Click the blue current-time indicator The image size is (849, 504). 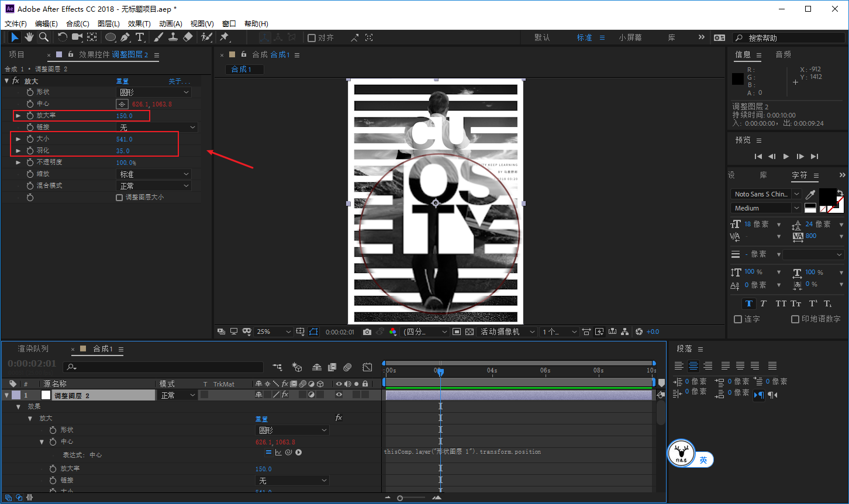click(440, 372)
